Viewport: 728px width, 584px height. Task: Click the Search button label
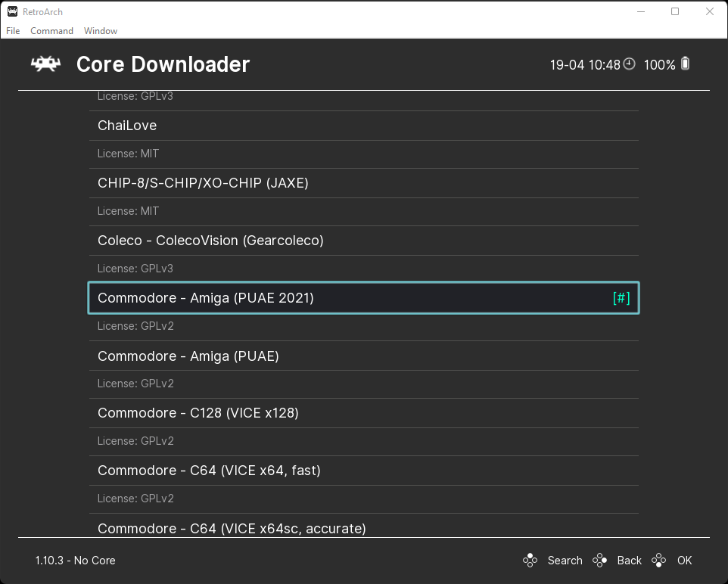click(565, 561)
